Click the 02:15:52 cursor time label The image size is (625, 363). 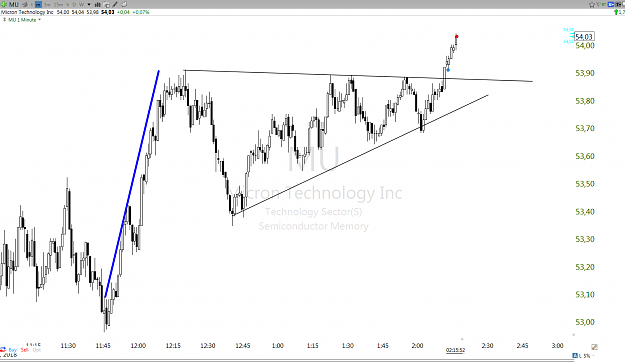455,350
